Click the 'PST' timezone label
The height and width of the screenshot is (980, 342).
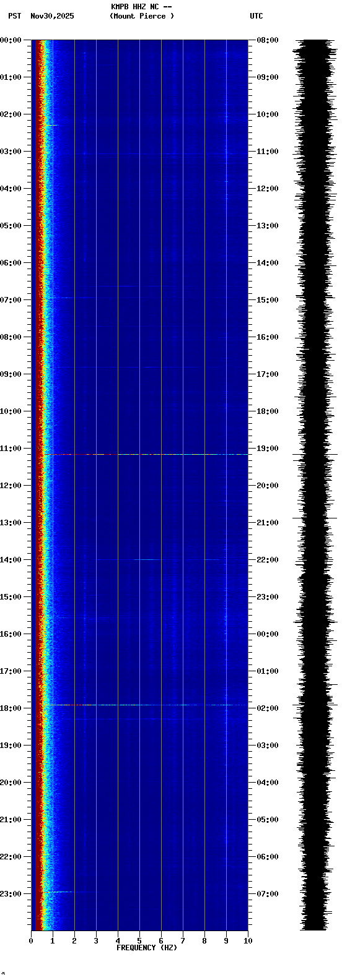coord(15,16)
